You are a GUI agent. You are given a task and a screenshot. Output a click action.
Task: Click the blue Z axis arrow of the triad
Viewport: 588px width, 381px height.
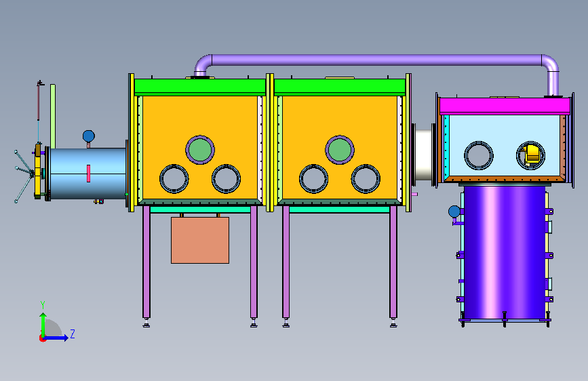[56, 338]
